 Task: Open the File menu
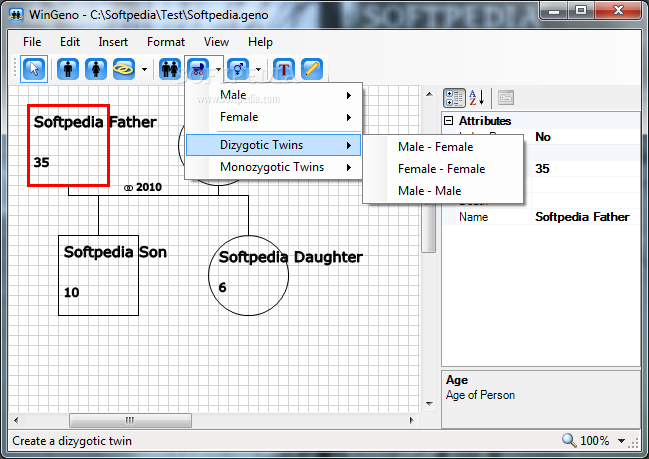(32, 42)
